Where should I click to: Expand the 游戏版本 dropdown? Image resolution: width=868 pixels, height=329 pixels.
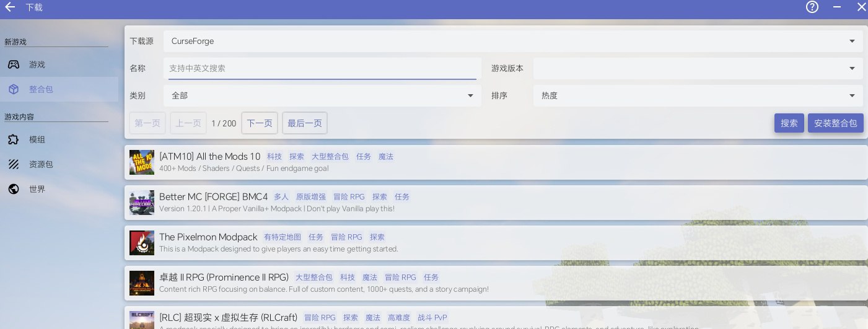click(x=697, y=68)
